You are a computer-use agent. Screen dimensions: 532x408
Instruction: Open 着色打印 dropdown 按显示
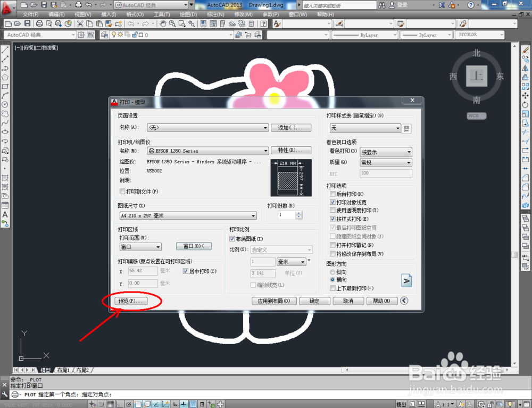tap(386, 152)
